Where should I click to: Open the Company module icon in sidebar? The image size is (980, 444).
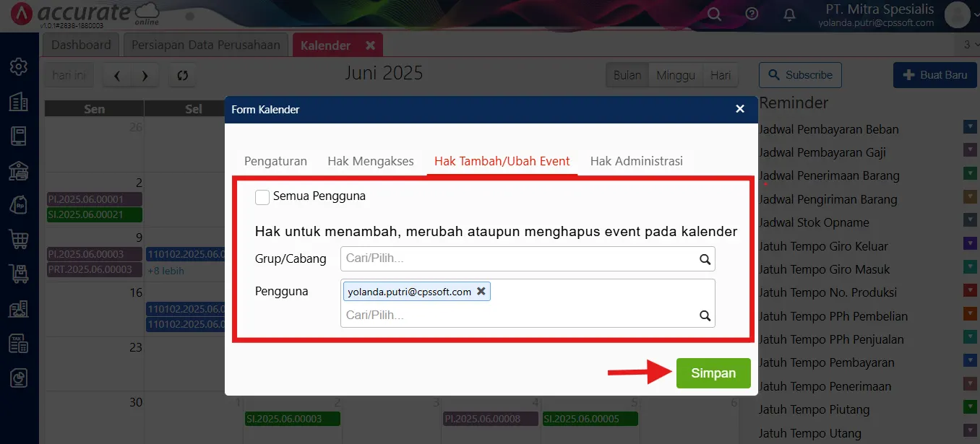pos(20,102)
